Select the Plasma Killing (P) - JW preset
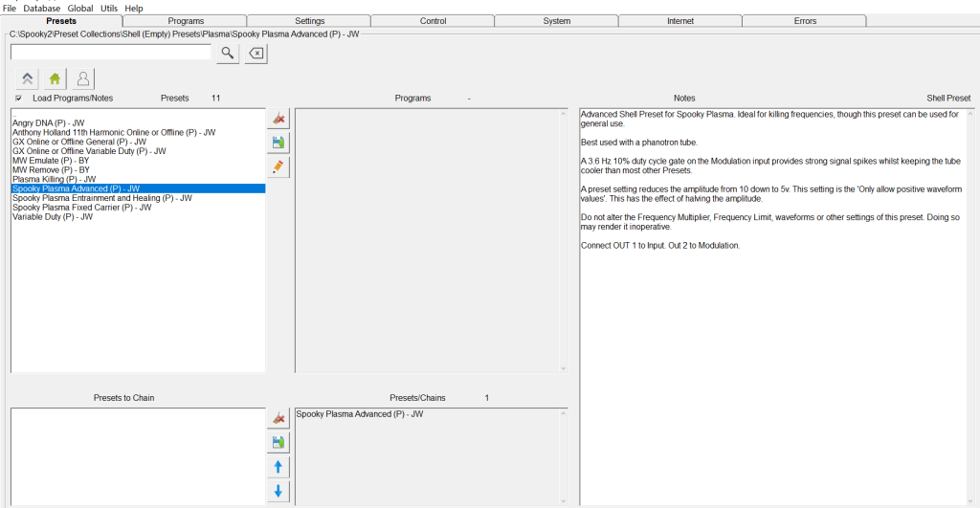This screenshot has width=980, height=508. tap(55, 179)
